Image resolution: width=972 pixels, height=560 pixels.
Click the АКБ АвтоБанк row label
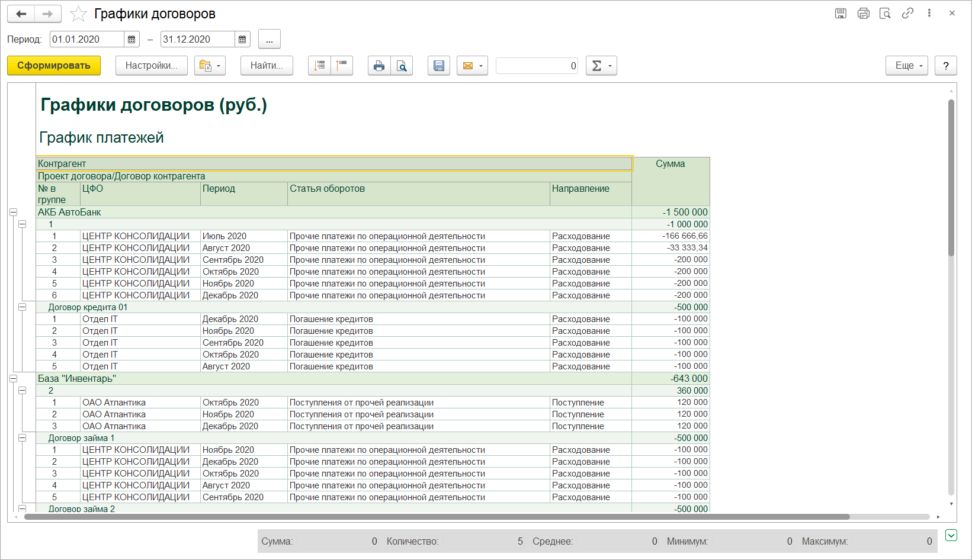coord(69,212)
